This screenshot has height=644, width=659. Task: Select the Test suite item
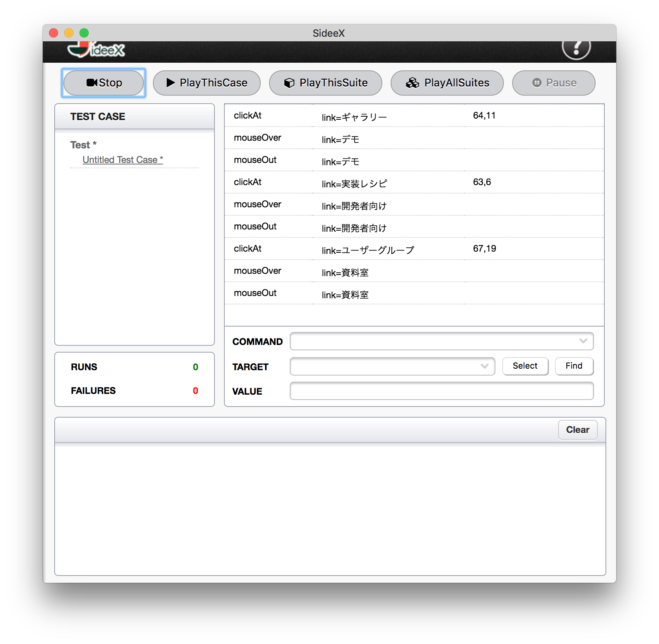(x=83, y=145)
